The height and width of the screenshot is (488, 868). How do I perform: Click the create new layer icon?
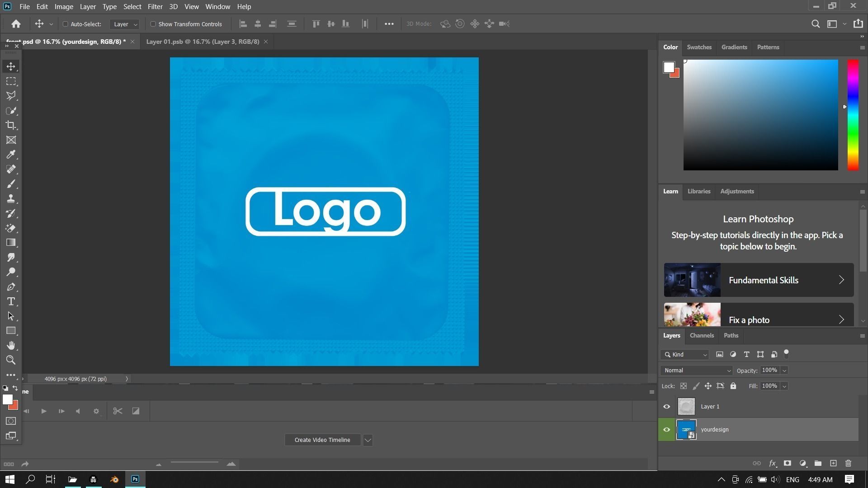coord(833,463)
